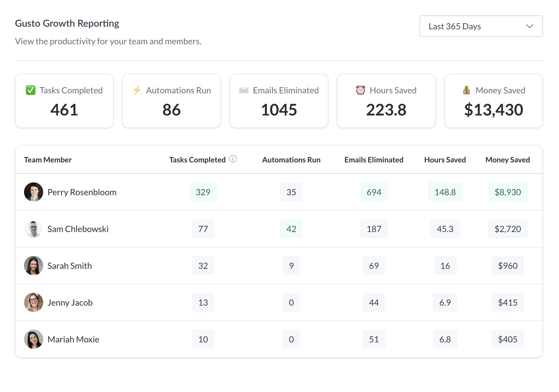559x392 pixels.
Task: Click Mariah Moxie's avatar image
Action: tap(34, 339)
